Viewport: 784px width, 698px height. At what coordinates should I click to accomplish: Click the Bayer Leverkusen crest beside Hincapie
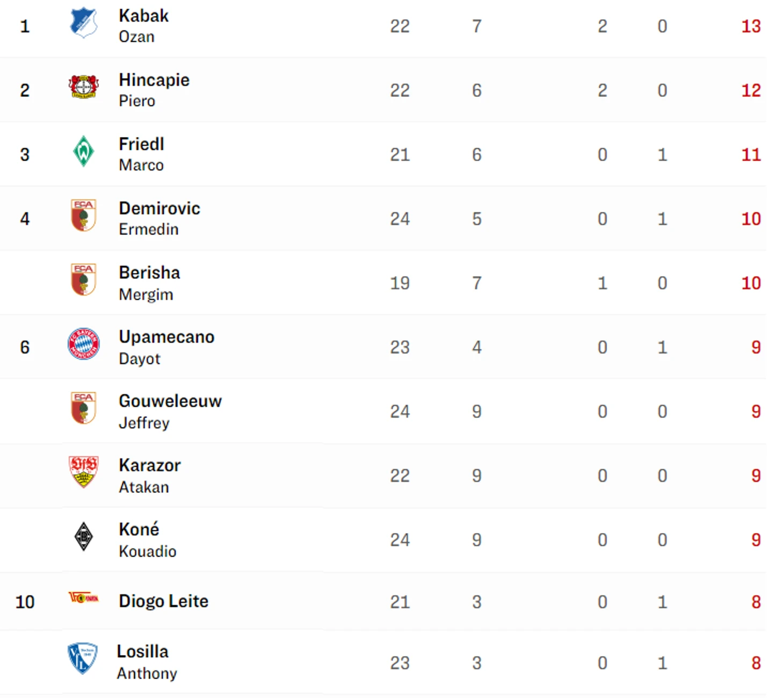point(84,87)
